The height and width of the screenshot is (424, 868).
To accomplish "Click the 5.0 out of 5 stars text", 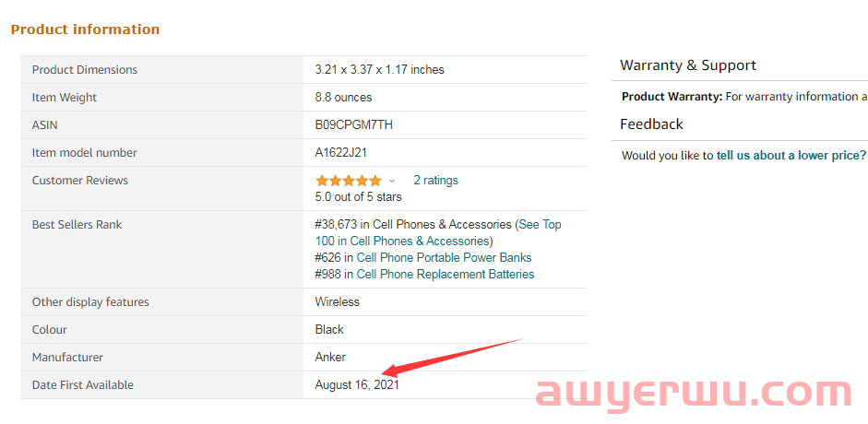I will [x=359, y=197].
